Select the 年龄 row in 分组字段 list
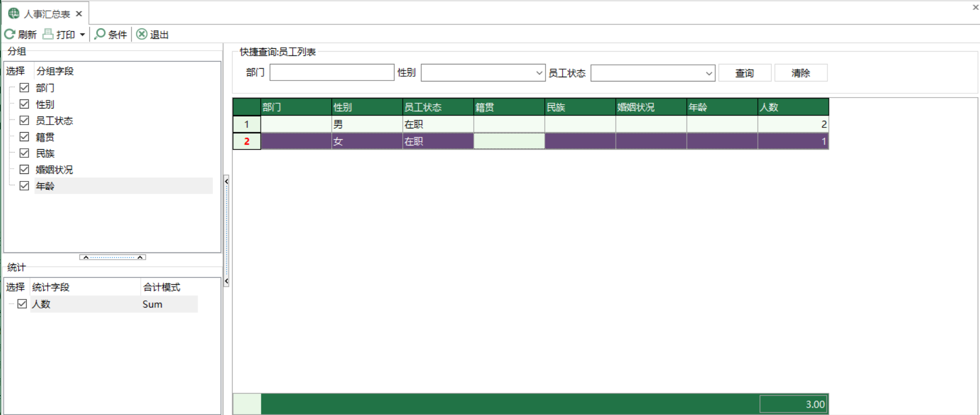Image resolution: width=980 pixels, height=415 pixels. tap(124, 186)
